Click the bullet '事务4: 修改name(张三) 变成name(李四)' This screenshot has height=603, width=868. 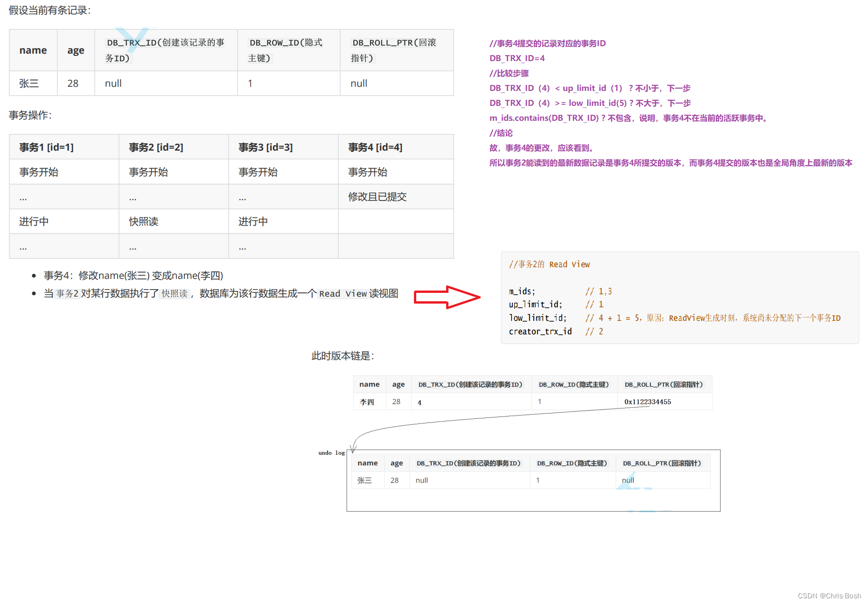(133, 276)
